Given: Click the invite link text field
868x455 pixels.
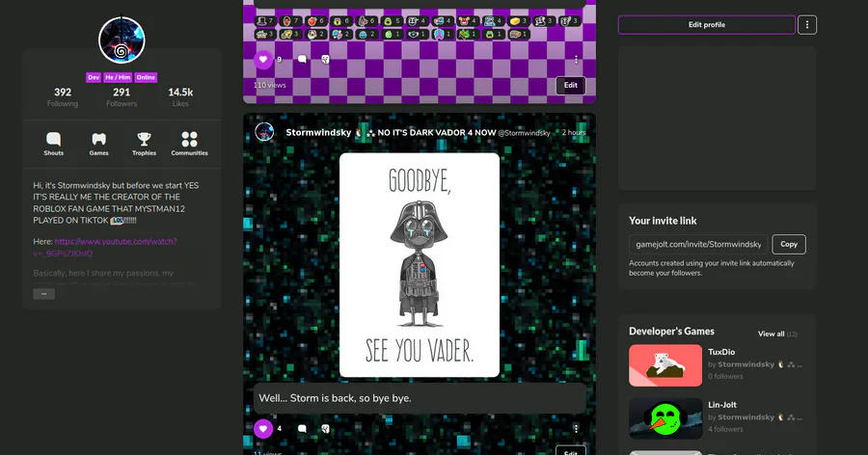Looking at the screenshot, I should coord(698,244).
